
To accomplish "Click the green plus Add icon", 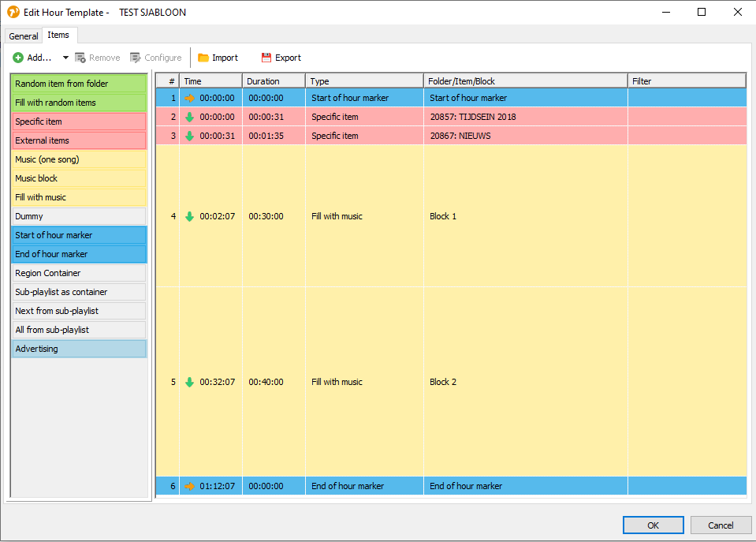I will (18, 58).
